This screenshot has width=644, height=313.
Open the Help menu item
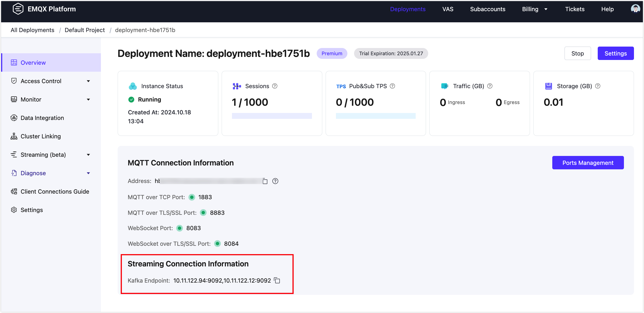(607, 9)
